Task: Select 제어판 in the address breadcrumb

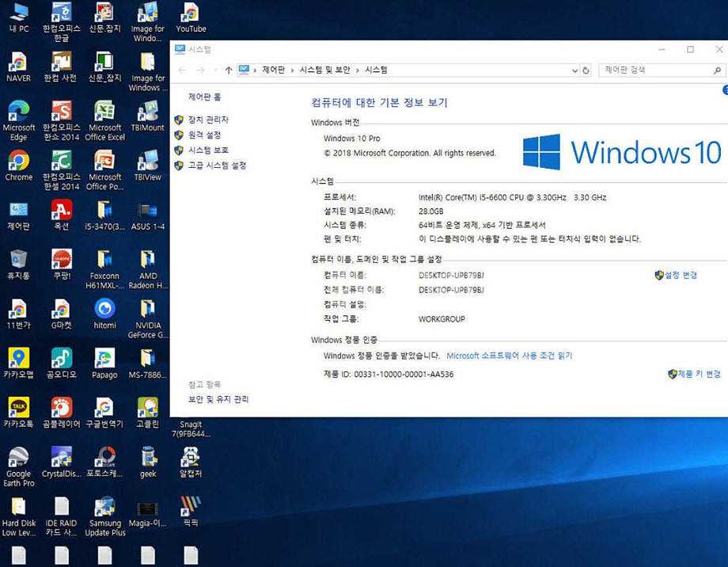Action: 273,70
